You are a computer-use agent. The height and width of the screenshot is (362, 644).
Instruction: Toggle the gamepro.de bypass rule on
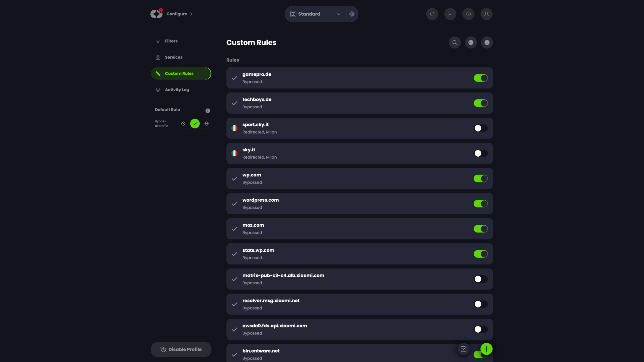coord(480,78)
